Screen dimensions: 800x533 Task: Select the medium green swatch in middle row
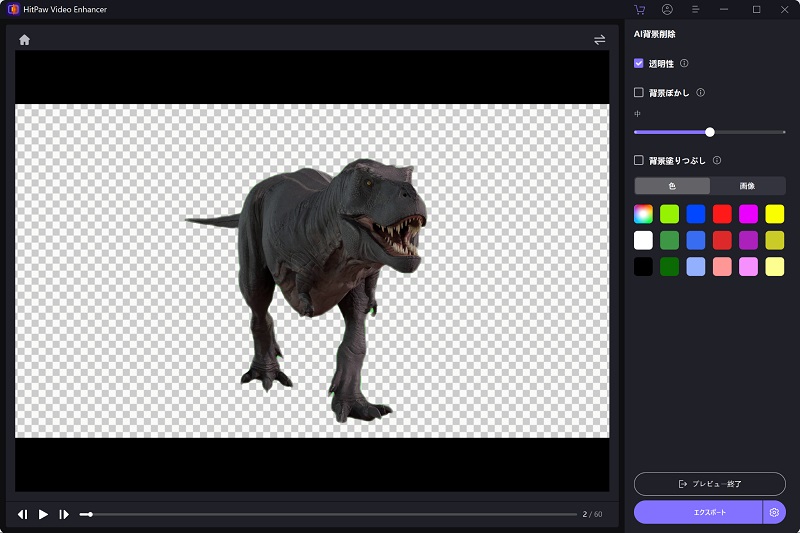669,240
